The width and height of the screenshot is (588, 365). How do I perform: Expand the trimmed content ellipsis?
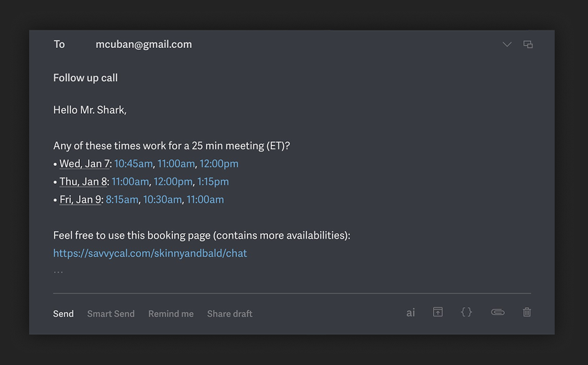click(x=58, y=271)
